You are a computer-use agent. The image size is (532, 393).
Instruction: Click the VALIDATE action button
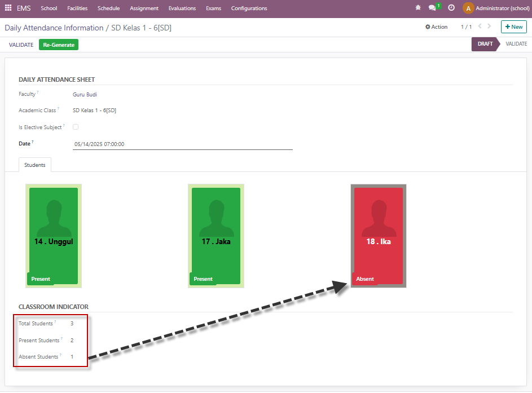click(x=21, y=45)
